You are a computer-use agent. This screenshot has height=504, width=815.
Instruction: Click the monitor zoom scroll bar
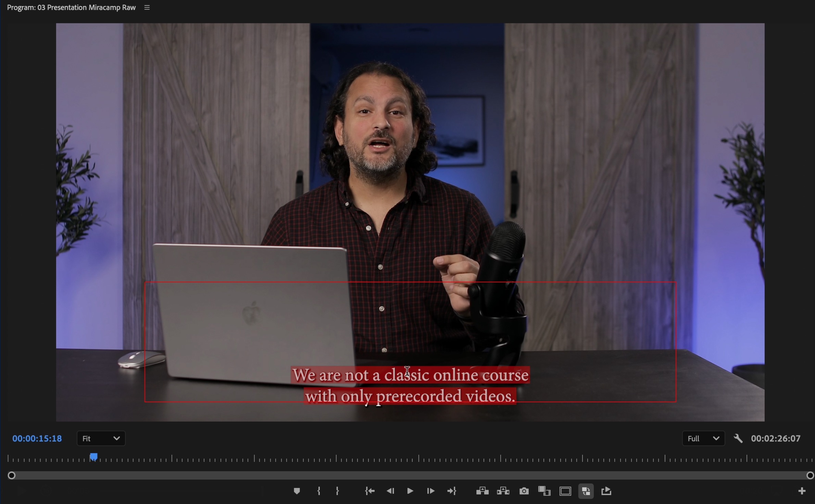point(411,475)
